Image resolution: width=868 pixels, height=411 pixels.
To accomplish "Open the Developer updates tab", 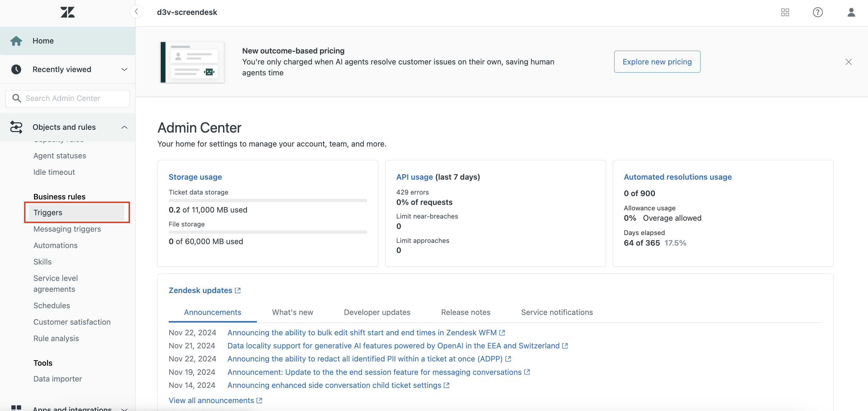I will 377,312.
